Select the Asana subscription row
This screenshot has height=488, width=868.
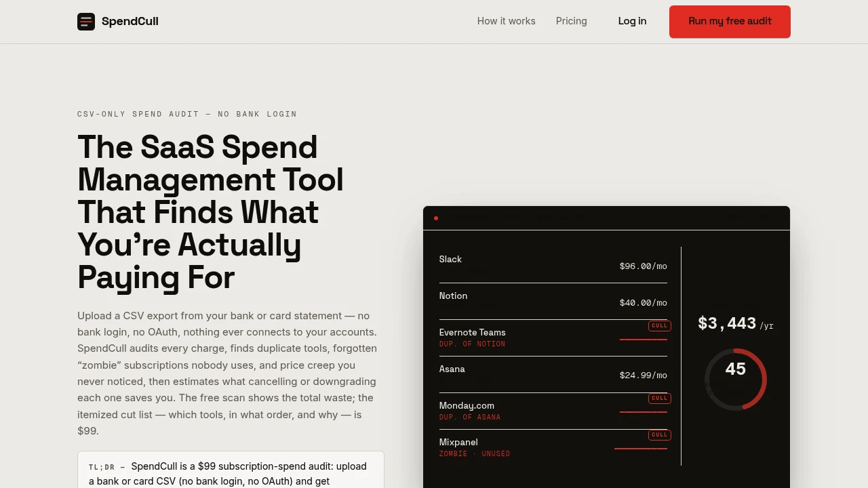tap(553, 375)
